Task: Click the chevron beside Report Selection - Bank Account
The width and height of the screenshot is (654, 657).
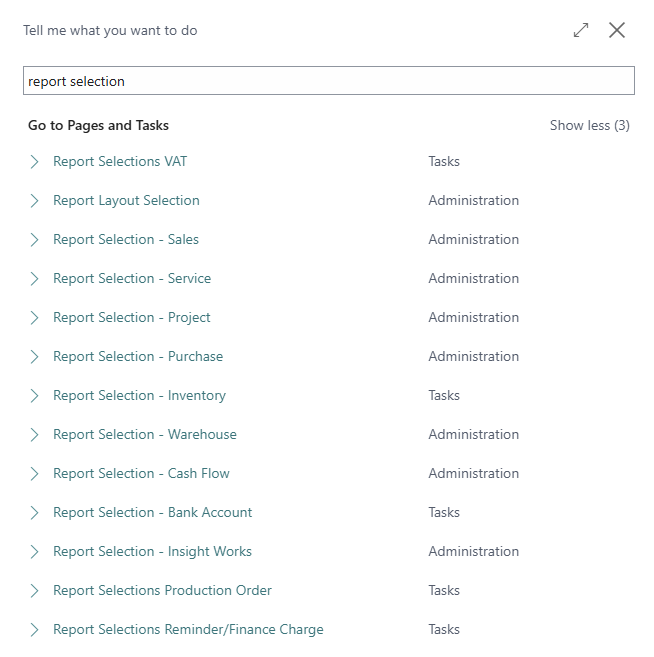Action: click(x=34, y=512)
